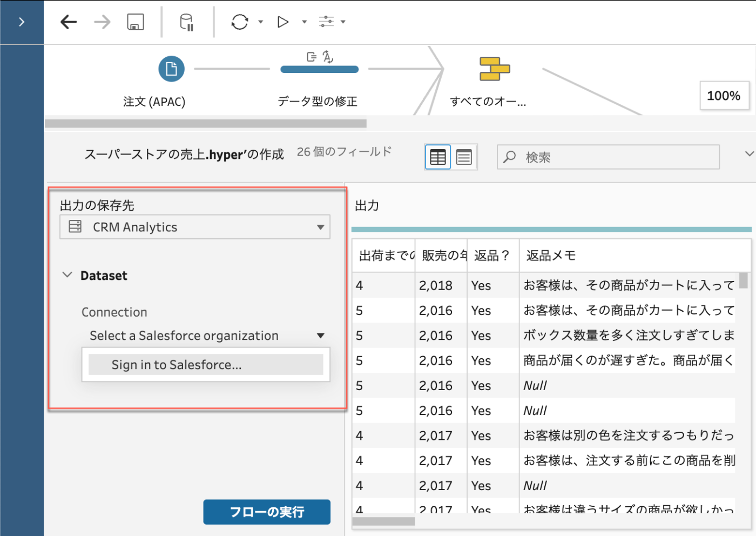Click the 販売の年 column header
The height and width of the screenshot is (536, 756).
pos(441,256)
